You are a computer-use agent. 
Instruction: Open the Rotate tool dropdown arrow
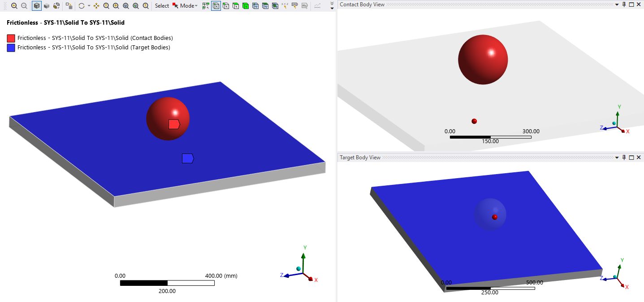tap(89, 6)
